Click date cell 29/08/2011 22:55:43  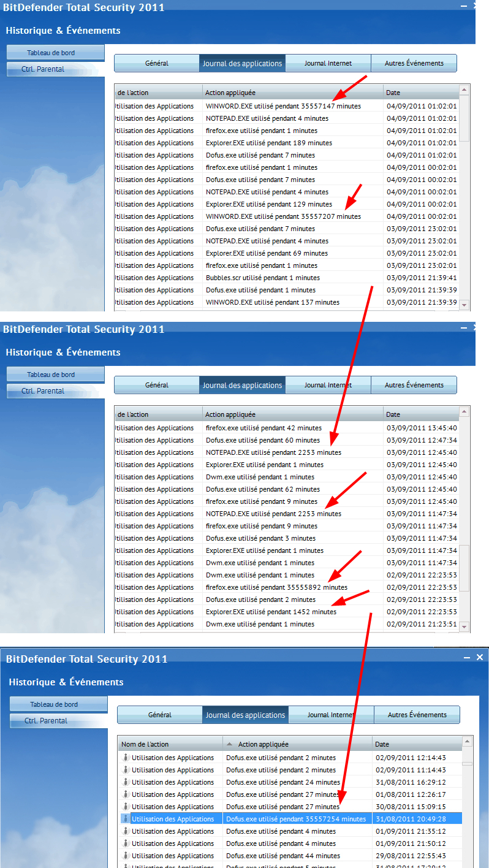[x=411, y=856]
